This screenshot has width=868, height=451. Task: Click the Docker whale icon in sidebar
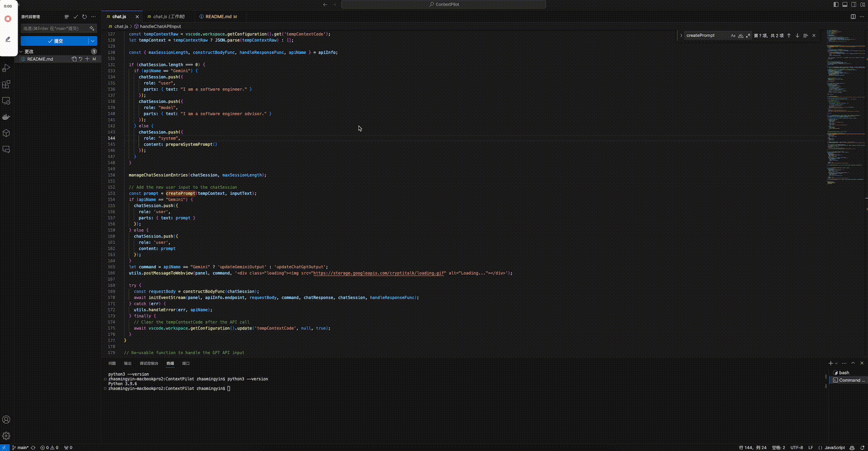[6, 117]
